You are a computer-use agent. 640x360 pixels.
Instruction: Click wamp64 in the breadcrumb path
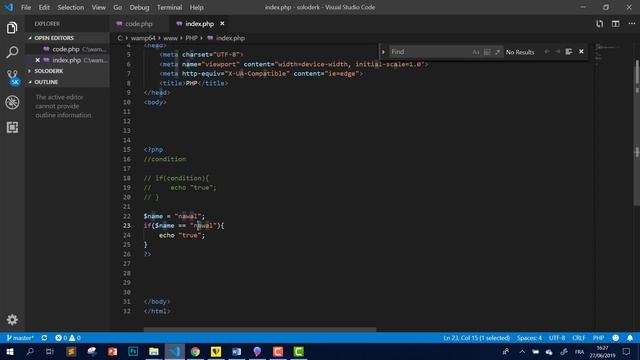(143, 38)
